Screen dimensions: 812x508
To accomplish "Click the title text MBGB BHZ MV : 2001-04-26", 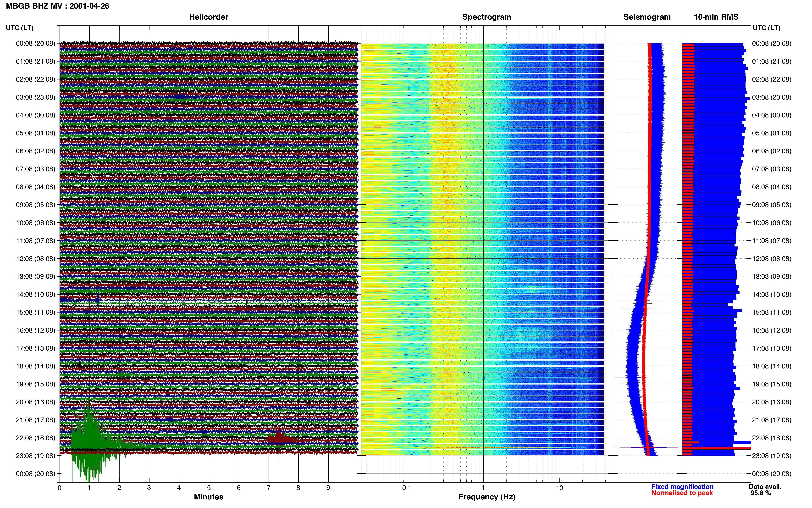I will (x=57, y=6).
